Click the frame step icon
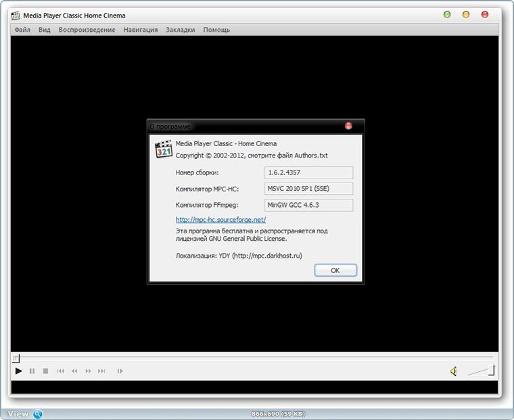514x420 pixels. [120, 371]
